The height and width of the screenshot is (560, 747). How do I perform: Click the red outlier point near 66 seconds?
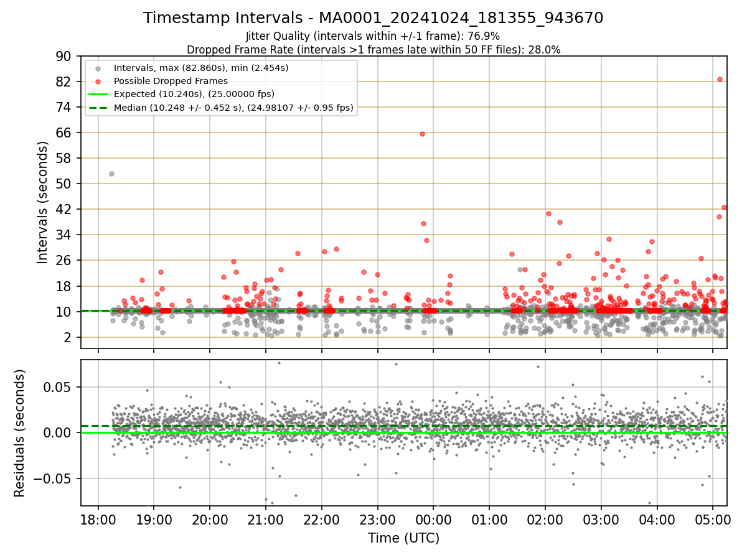[422, 134]
